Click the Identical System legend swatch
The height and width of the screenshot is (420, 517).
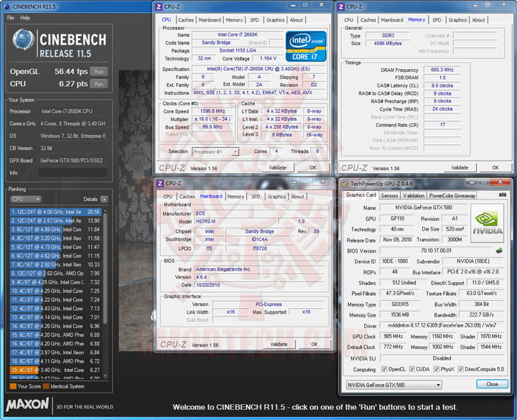(x=46, y=386)
